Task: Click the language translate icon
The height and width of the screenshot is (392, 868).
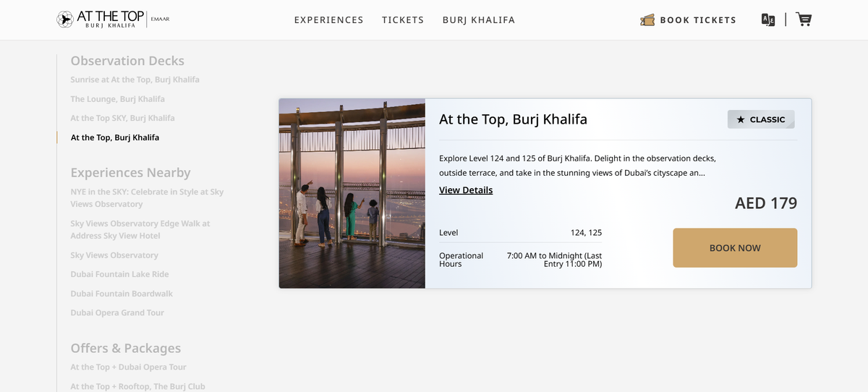Action: [x=768, y=20]
